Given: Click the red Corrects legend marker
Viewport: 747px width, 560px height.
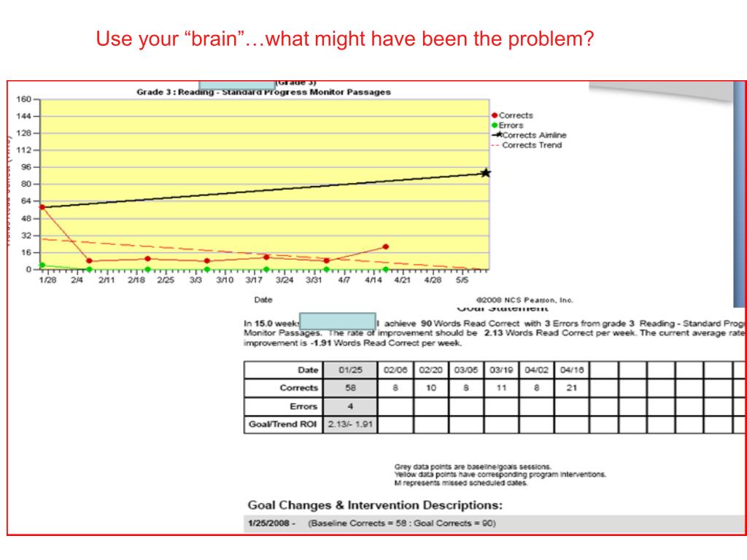Looking at the screenshot, I should point(495,115).
